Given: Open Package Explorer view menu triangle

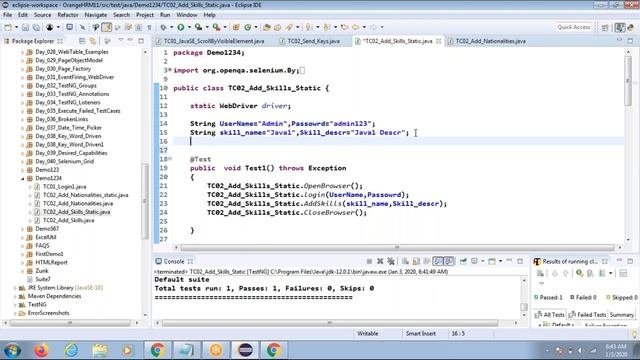Looking at the screenshot, I should click(121, 40).
